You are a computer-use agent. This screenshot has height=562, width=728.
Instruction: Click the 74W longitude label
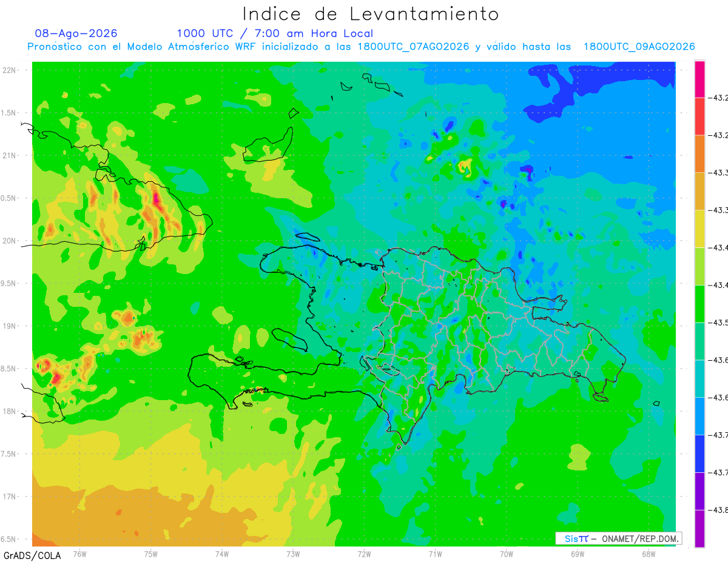222,554
